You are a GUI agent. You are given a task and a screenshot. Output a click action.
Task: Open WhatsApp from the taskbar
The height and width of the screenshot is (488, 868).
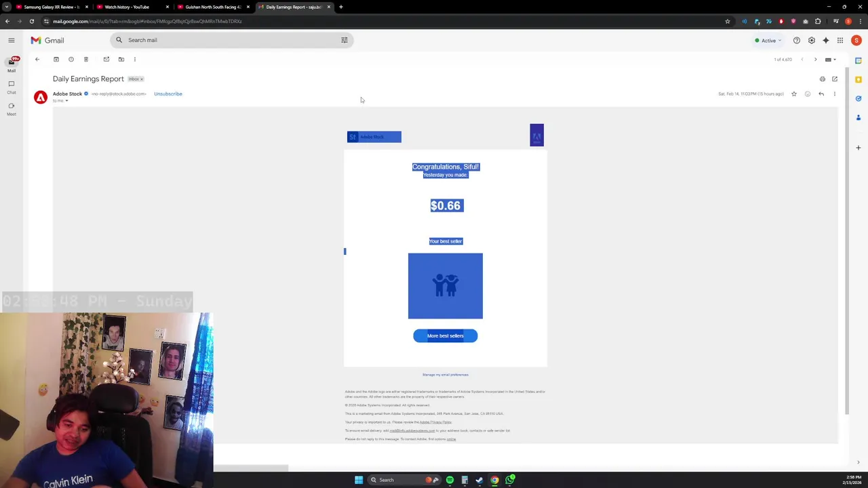pos(510,480)
